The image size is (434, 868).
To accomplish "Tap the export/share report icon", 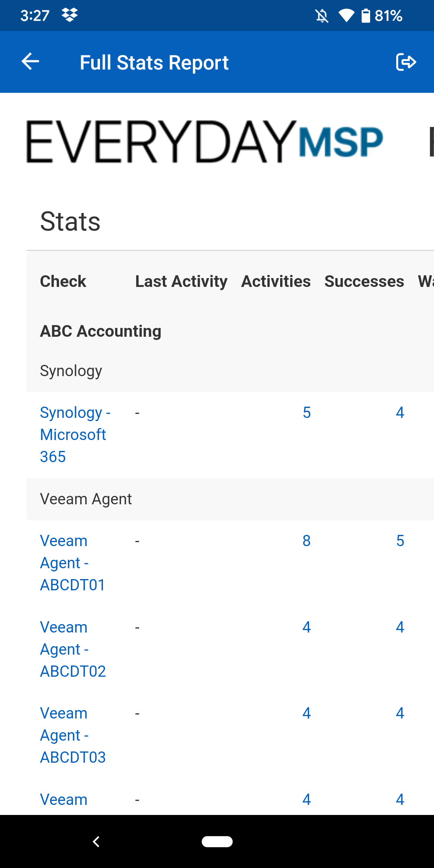I will [x=405, y=62].
